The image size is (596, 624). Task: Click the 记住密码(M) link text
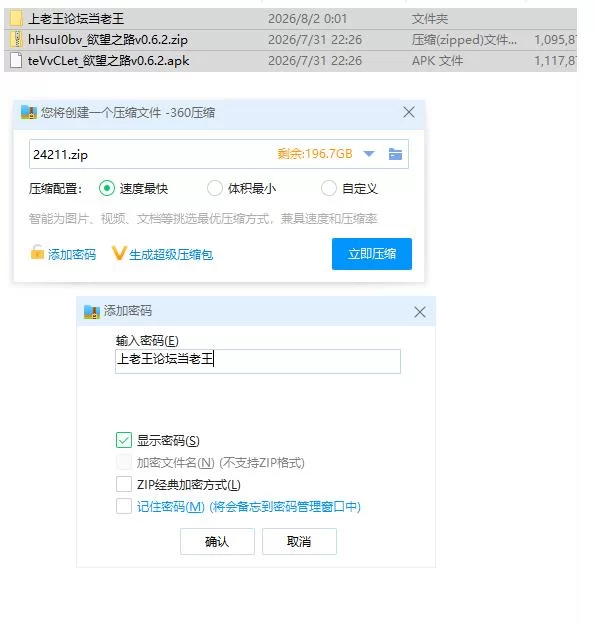249,507
